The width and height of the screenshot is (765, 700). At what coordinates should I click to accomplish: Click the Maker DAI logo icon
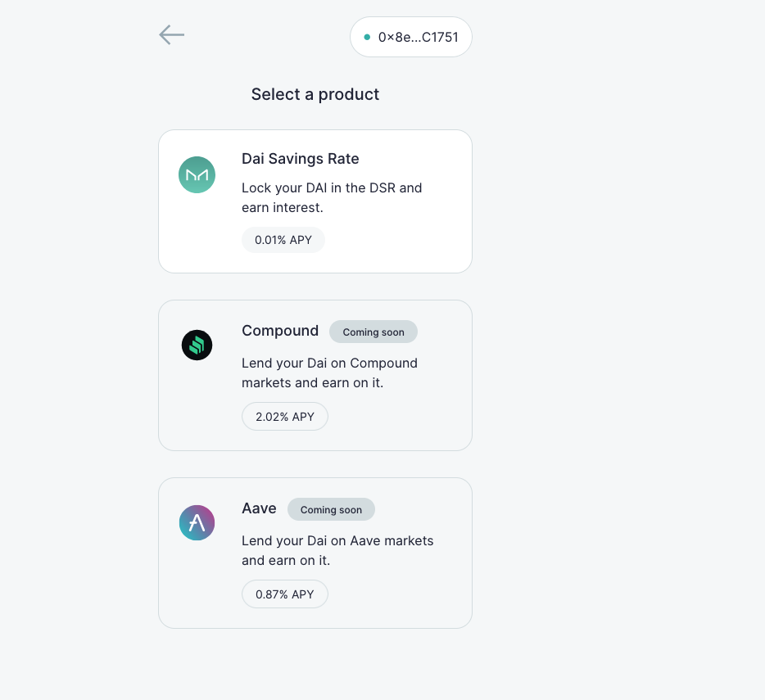pyautogui.click(x=197, y=174)
